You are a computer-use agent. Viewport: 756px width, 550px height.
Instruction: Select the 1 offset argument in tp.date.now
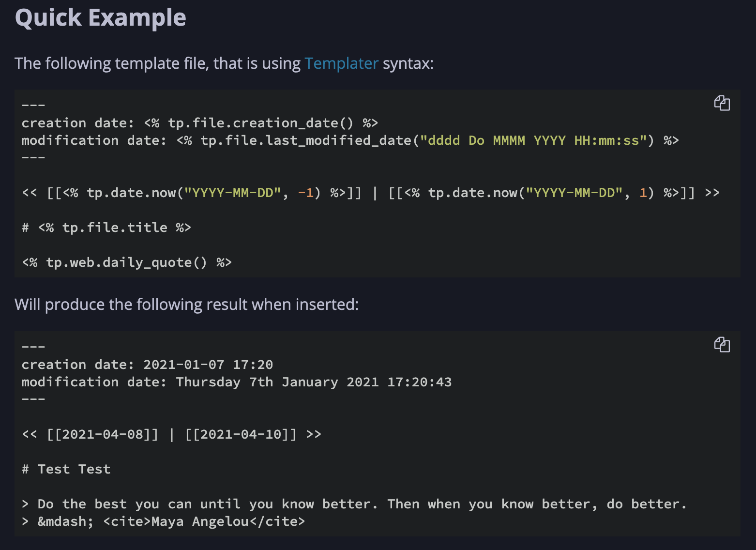tap(644, 192)
